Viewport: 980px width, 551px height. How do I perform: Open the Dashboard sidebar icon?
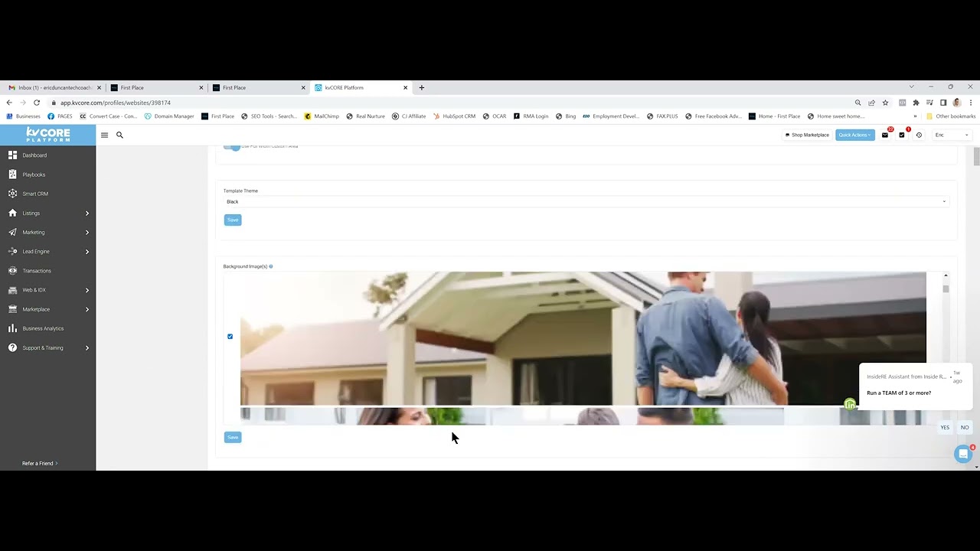(12, 155)
